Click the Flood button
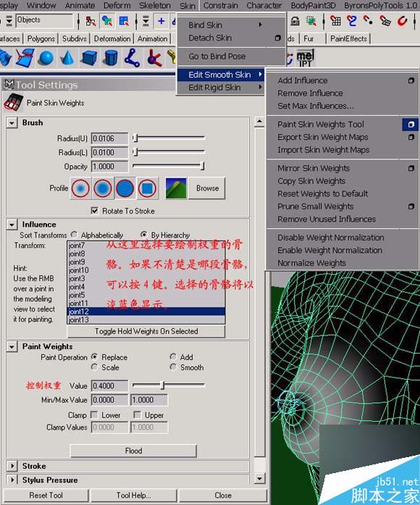This screenshot has width=420, height=505. pyautogui.click(x=133, y=451)
